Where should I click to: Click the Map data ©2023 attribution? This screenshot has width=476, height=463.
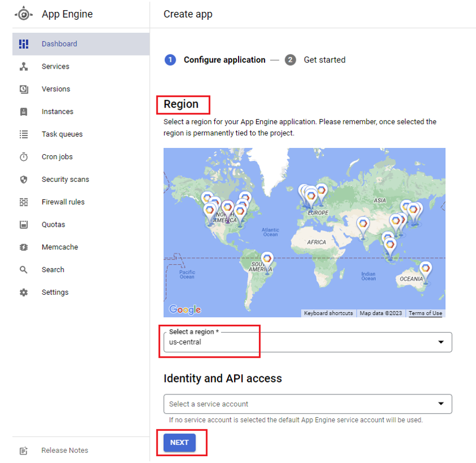tap(381, 313)
